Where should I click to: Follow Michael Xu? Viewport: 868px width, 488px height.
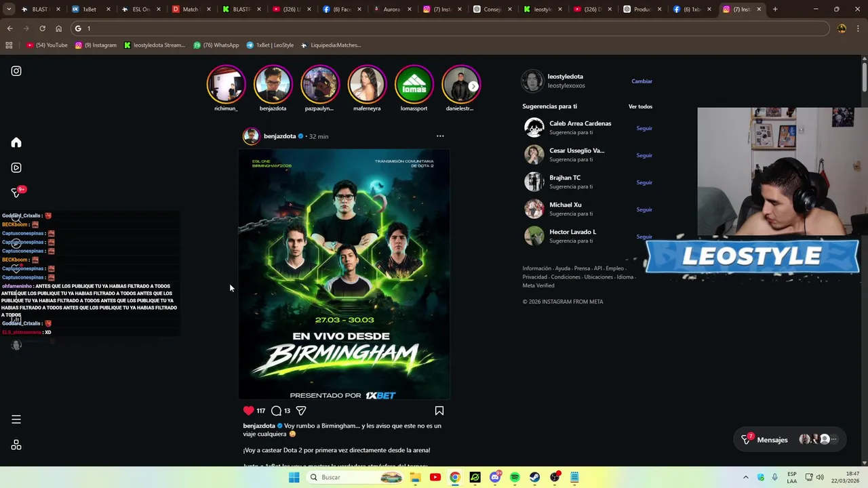644,209
